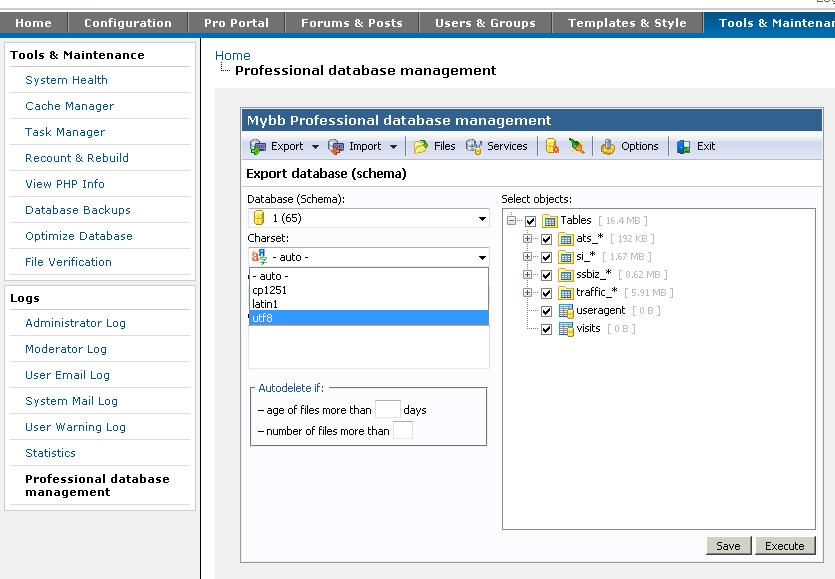
Task: Click the Export toolbar icon
Action: [258, 146]
